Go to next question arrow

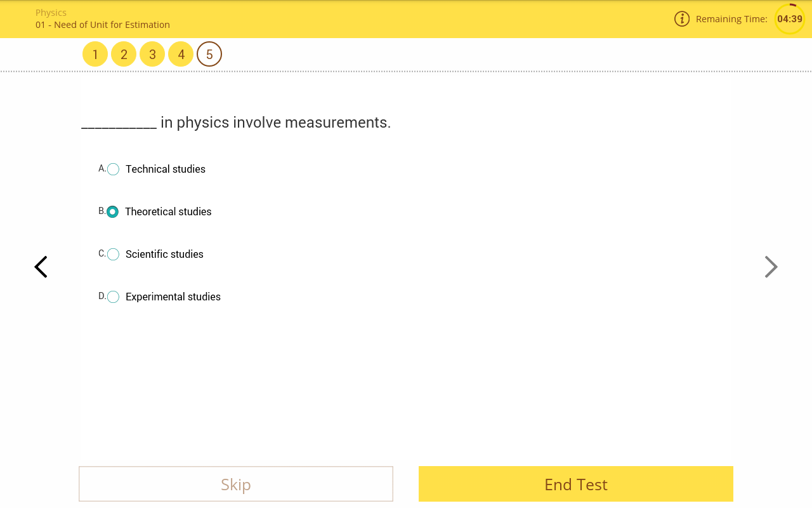(771, 267)
